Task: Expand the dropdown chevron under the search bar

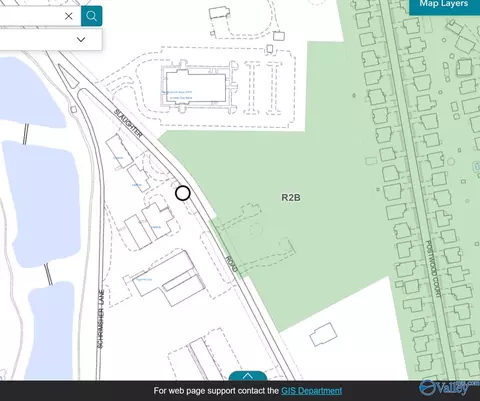Action: point(81,39)
